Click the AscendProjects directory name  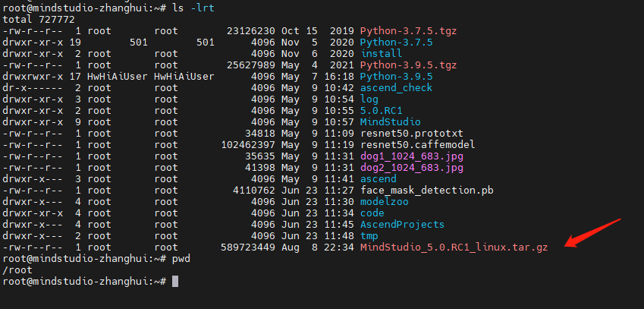click(402, 224)
